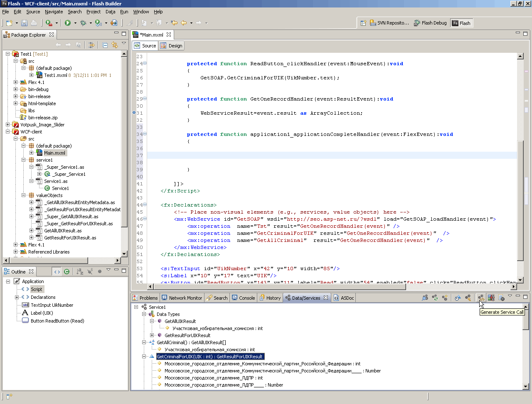The height and width of the screenshot is (404, 532).
Task: Toggle class view green icon in Outline
Action: click(66, 272)
